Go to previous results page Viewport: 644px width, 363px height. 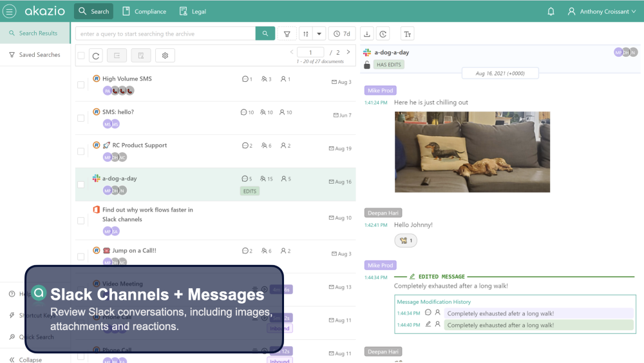pos(292,52)
